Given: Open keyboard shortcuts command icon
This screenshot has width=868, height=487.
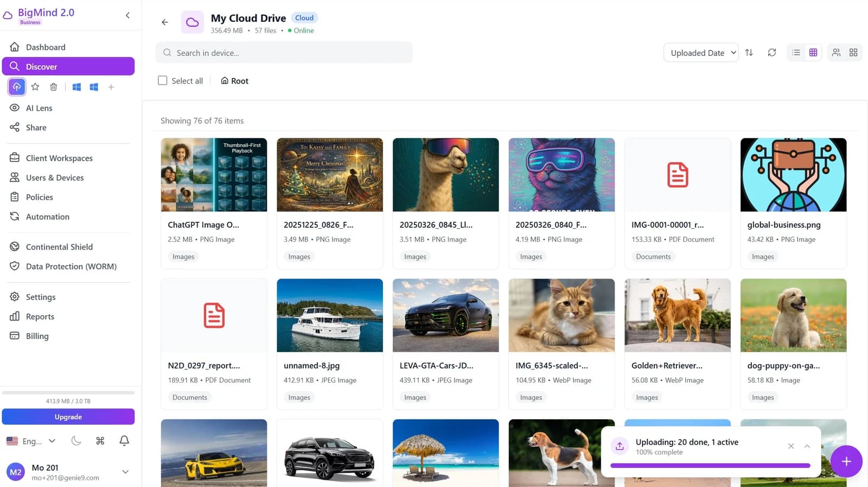Looking at the screenshot, I should pos(100,441).
